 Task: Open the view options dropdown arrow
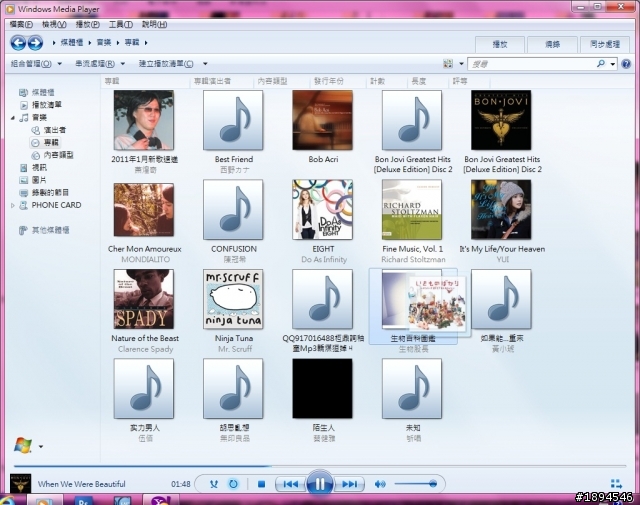(x=461, y=64)
